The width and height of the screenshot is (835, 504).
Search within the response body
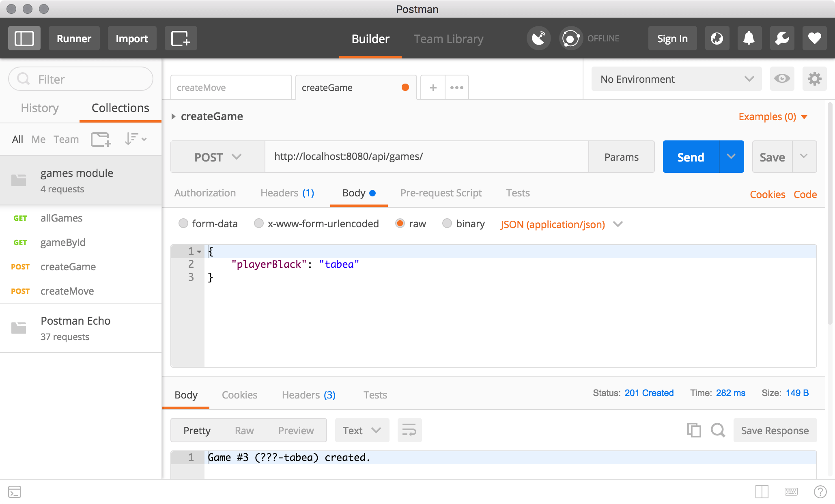[x=718, y=430]
